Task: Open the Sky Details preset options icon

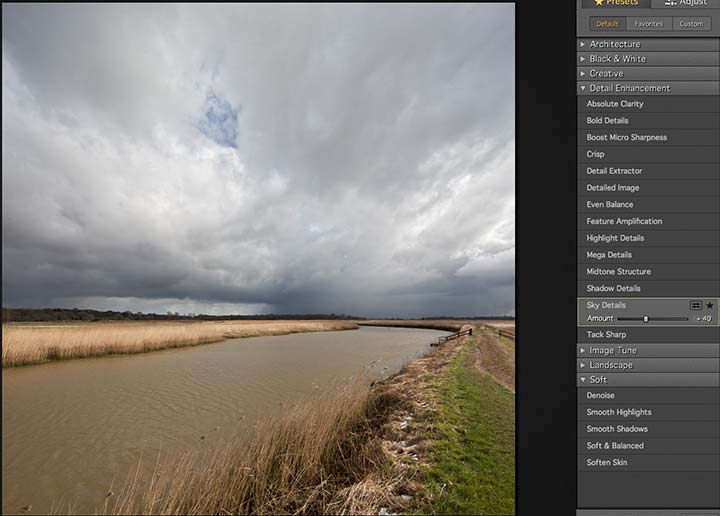Action: pyautogui.click(x=696, y=305)
